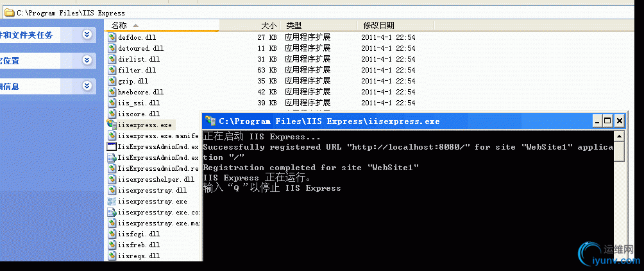Select dirlist.dll file icon

pyautogui.click(x=112, y=59)
